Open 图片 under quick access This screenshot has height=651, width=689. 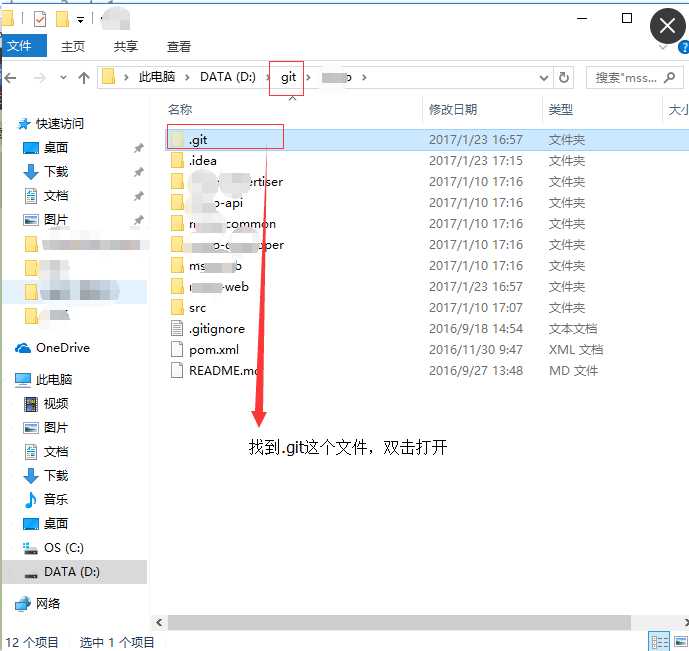coord(55,219)
